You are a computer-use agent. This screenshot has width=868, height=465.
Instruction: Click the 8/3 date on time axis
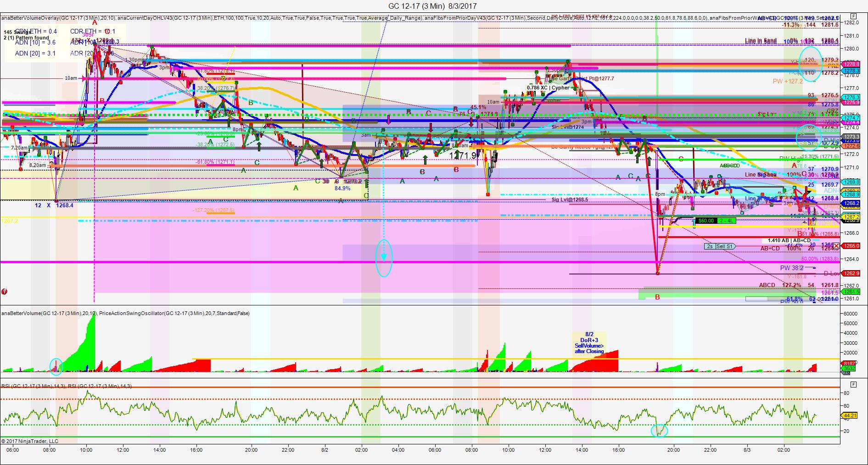click(747, 450)
